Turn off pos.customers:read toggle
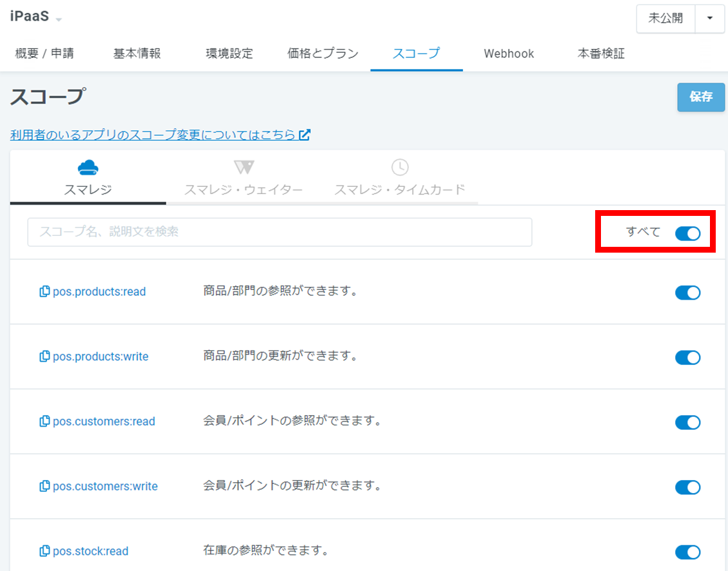Viewport: 728px width, 571px height. coord(687,423)
